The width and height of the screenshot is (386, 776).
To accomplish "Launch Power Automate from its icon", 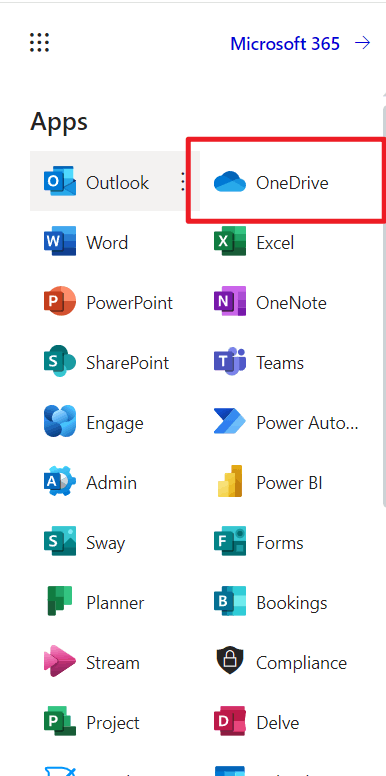I will (x=230, y=422).
